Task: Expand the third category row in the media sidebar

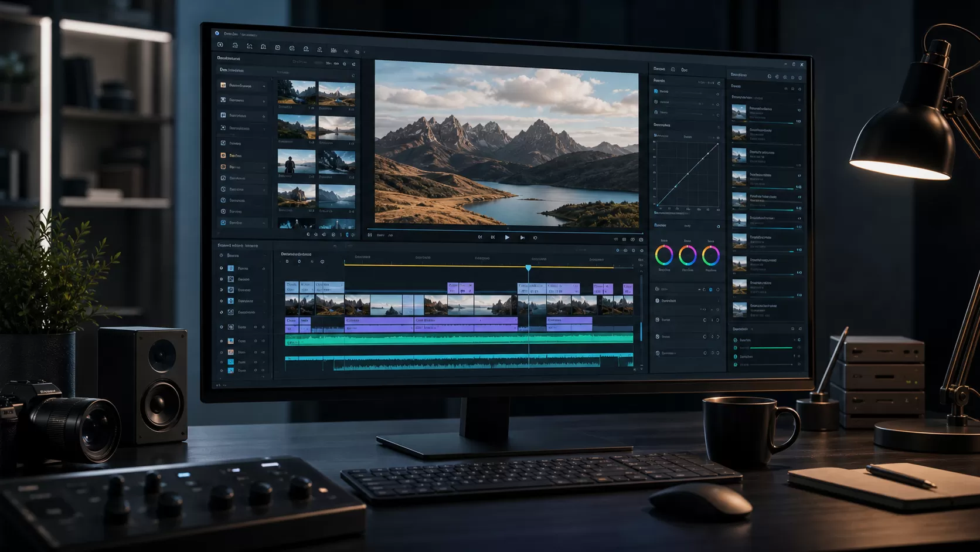Action: [x=243, y=116]
